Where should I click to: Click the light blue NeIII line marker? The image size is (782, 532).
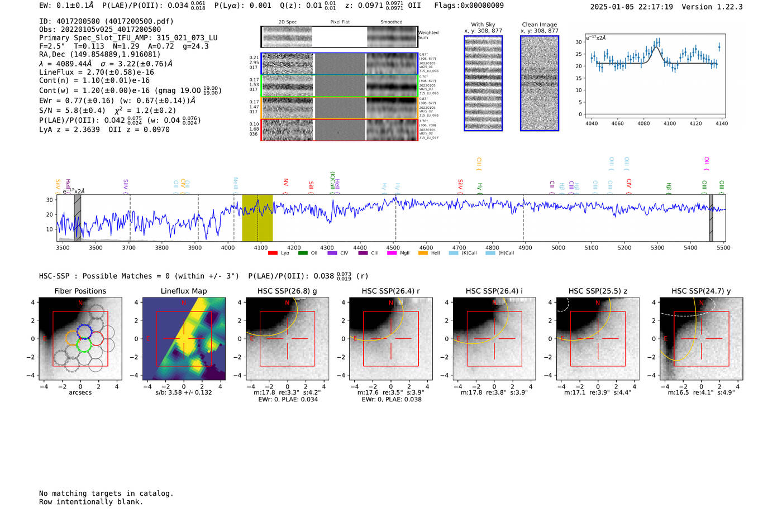coord(235,185)
